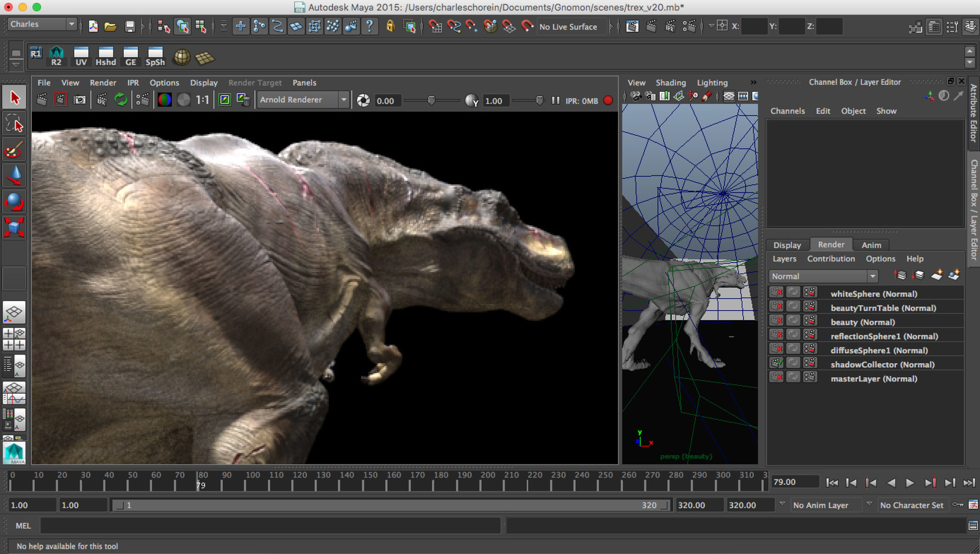Open the Shading menu in the viewport

point(671,82)
